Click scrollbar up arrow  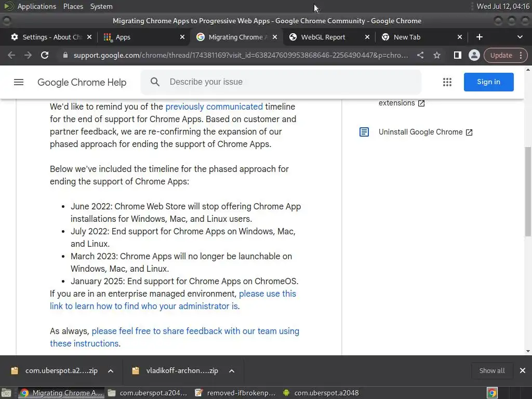click(x=528, y=70)
